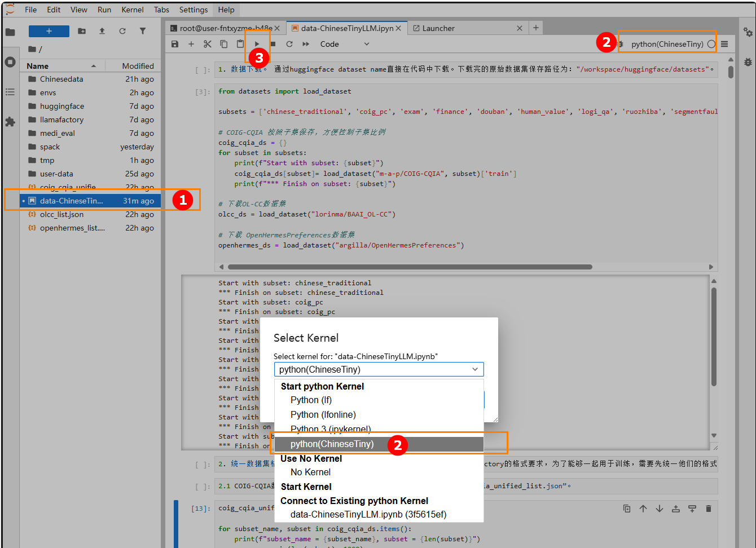Click the Save notebook icon
This screenshot has height=548, width=756.
tap(175, 44)
